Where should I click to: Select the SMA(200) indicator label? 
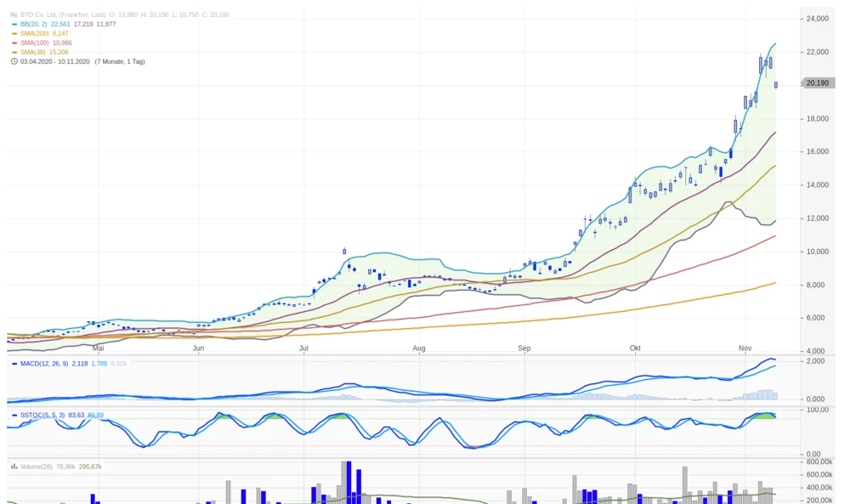(34, 33)
